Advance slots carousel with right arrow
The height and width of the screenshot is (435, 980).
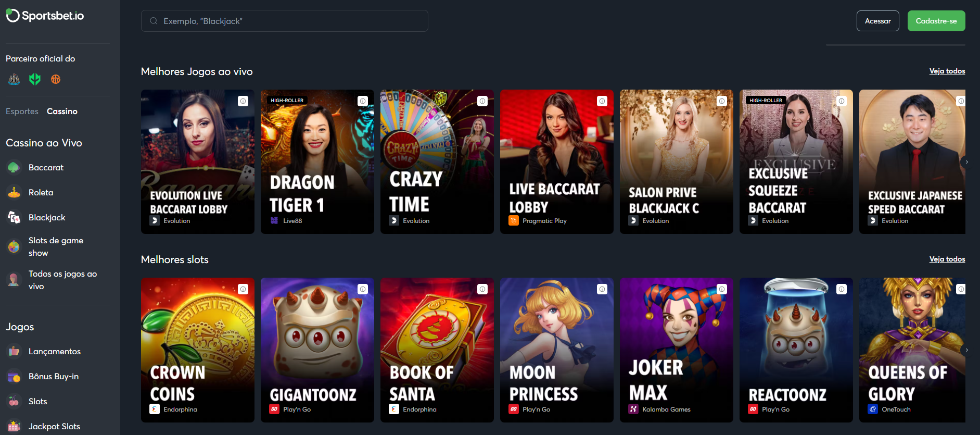pyautogui.click(x=966, y=350)
